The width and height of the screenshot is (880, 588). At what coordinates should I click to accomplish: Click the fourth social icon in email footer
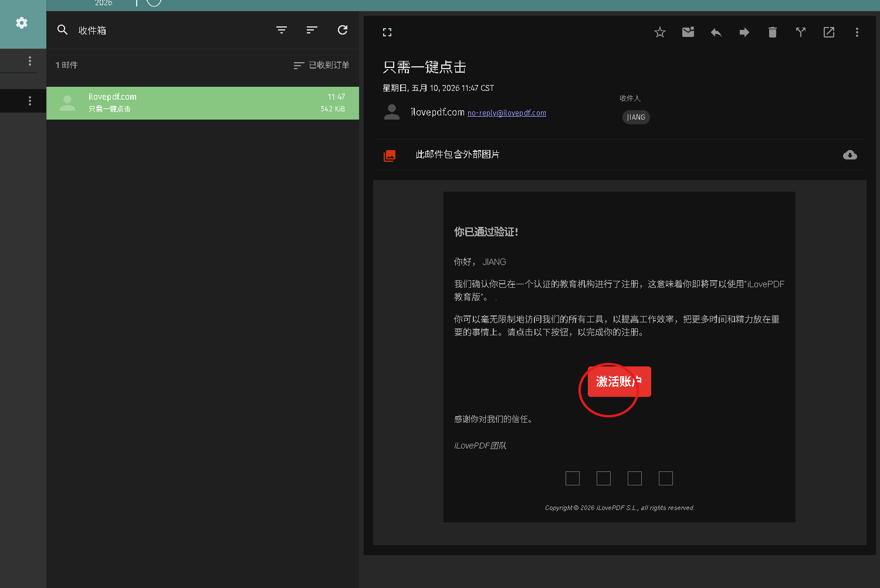(x=666, y=478)
